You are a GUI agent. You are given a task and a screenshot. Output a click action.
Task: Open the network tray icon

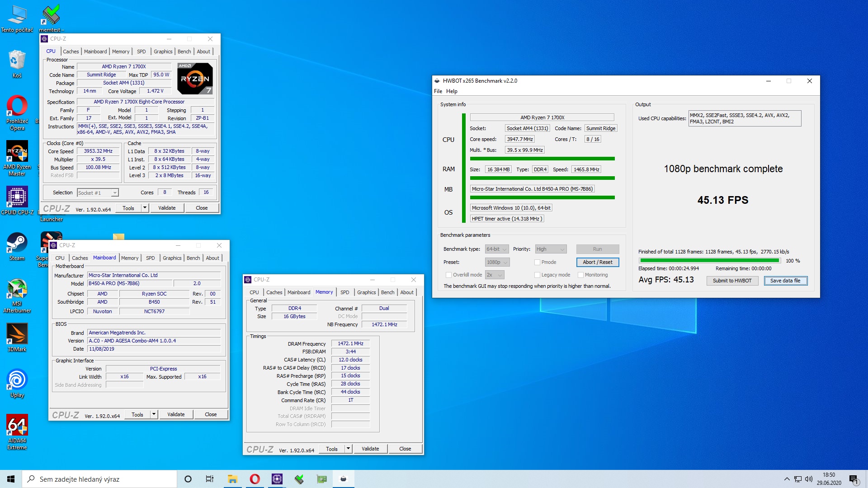tap(798, 479)
